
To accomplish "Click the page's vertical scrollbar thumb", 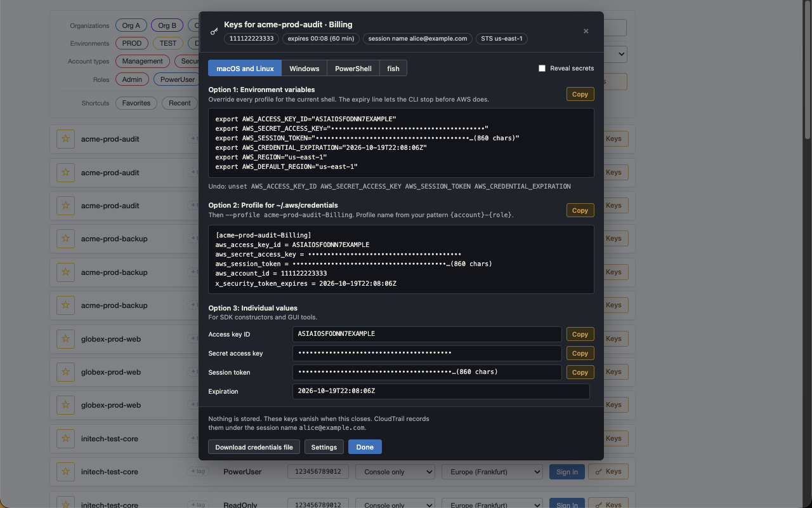I will [x=808, y=70].
